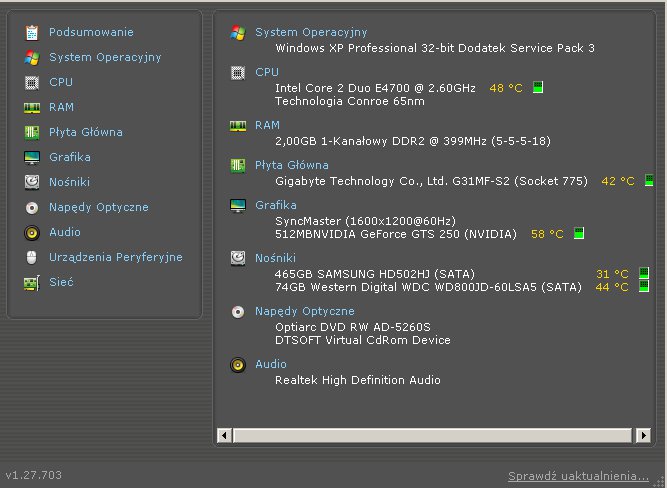The height and width of the screenshot is (488, 667).
Task: Click the version number v1.27.703
Action: [x=34, y=475]
